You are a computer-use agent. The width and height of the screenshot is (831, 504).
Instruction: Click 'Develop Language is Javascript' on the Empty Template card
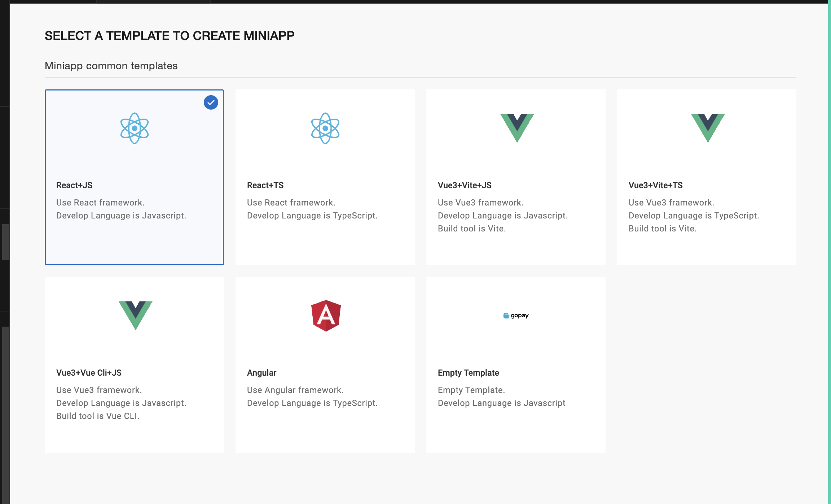(502, 403)
